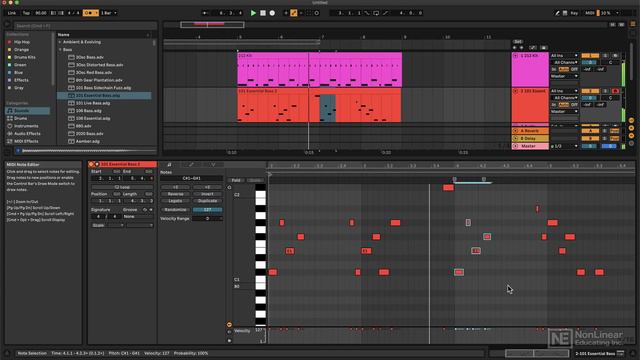Click the Velocity Range field
This screenshot has width=640, height=360.
tap(207, 219)
